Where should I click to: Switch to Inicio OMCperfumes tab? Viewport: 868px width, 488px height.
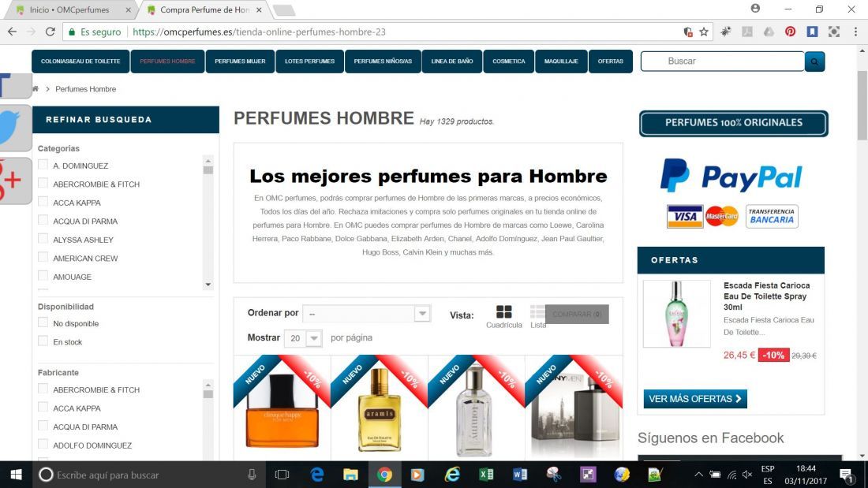point(69,10)
